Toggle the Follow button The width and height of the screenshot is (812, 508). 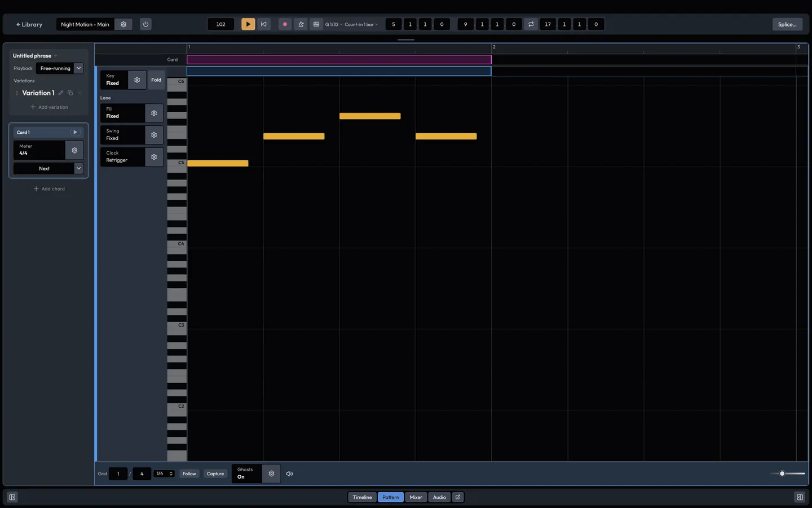click(189, 474)
